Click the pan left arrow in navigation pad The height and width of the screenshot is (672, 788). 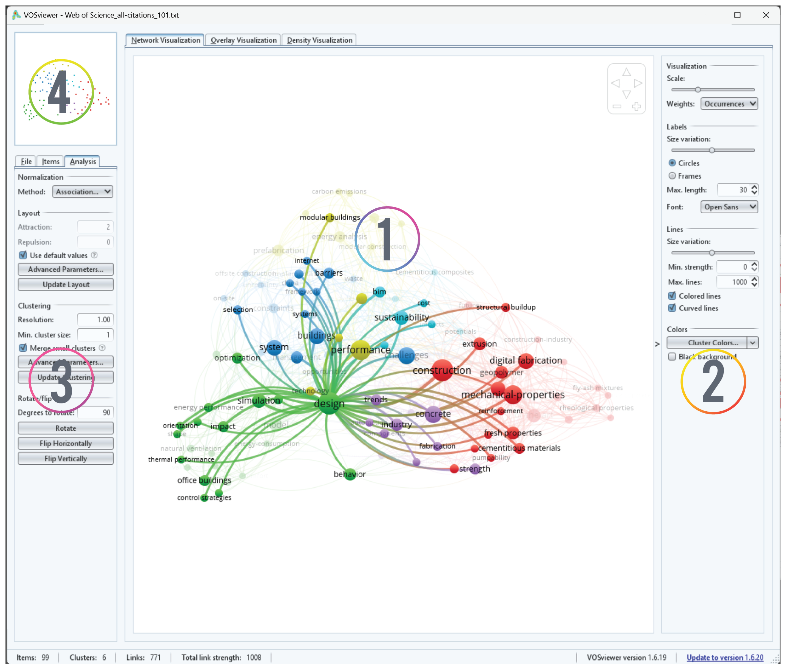tap(615, 83)
